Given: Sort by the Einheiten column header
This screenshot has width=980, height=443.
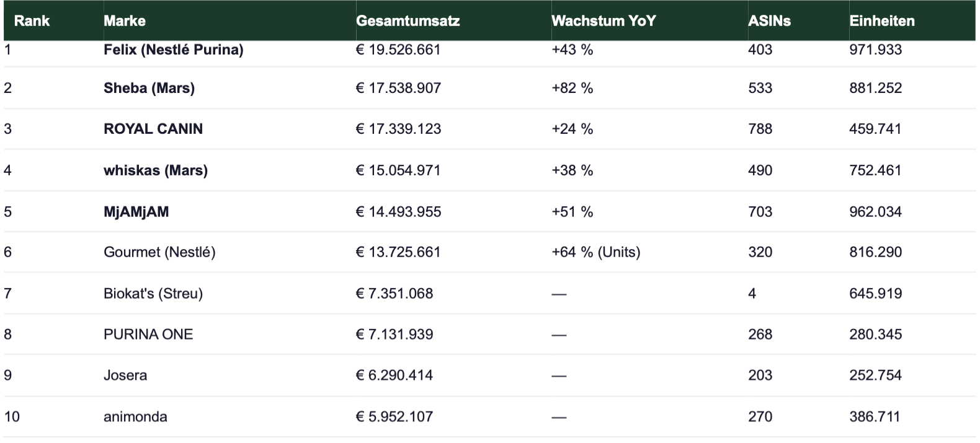Looking at the screenshot, I should [881, 21].
